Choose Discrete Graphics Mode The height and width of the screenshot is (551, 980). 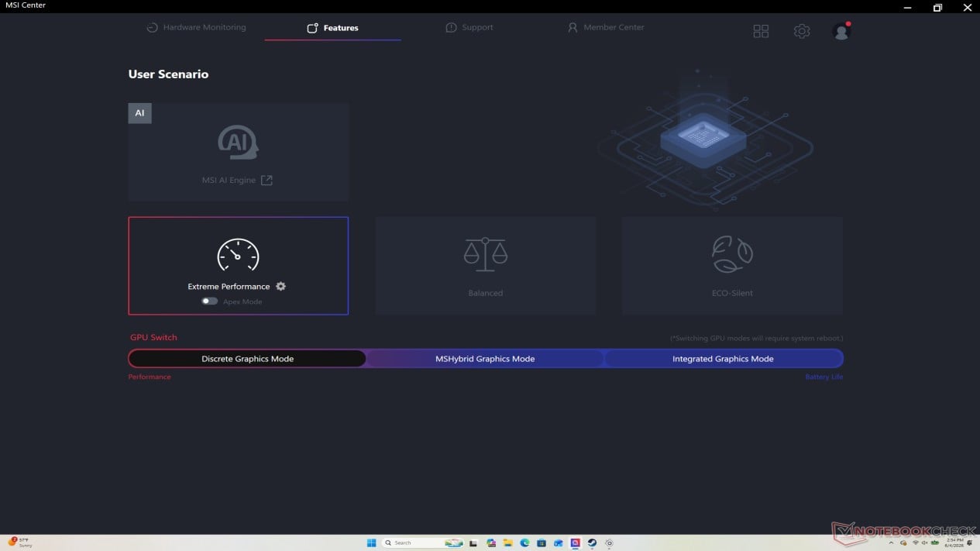[247, 359]
